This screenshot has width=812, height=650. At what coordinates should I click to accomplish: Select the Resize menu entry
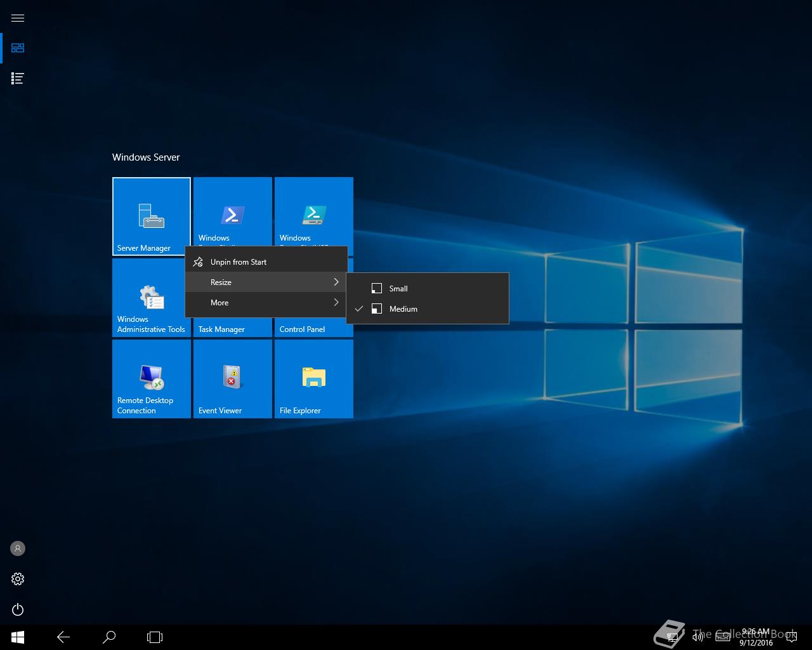tap(266, 282)
